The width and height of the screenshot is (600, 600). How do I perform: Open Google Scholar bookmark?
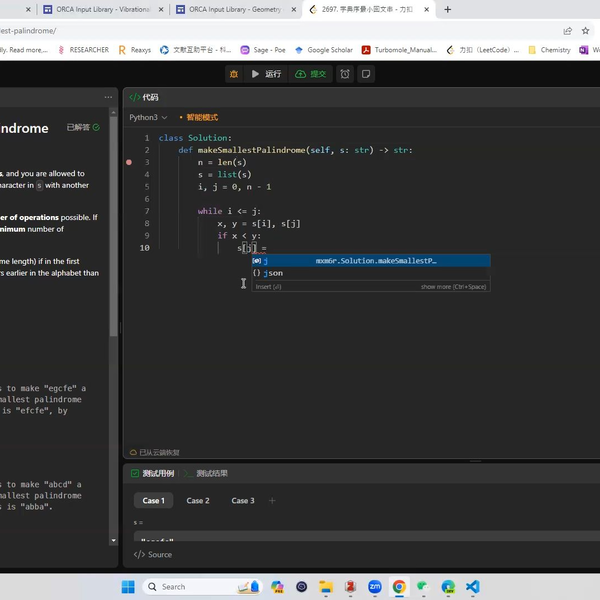tap(324, 49)
